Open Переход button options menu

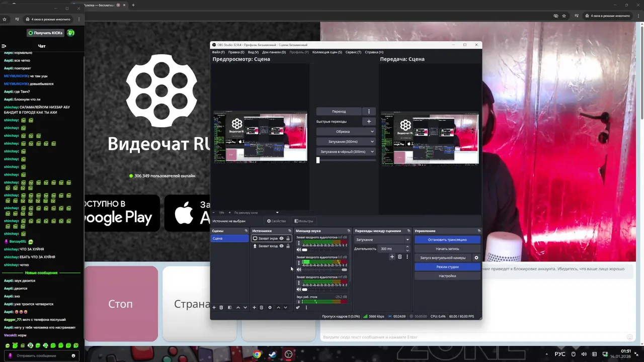tap(369, 111)
